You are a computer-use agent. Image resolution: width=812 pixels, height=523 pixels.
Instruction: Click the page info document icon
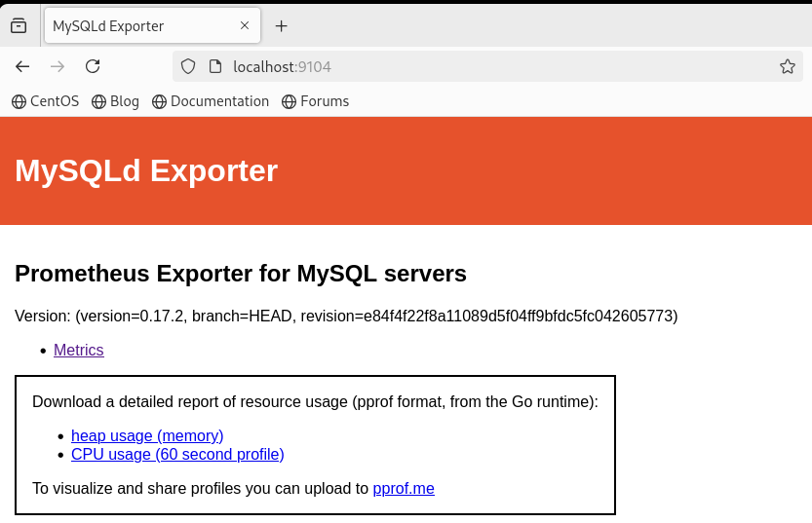(x=215, y=66)
